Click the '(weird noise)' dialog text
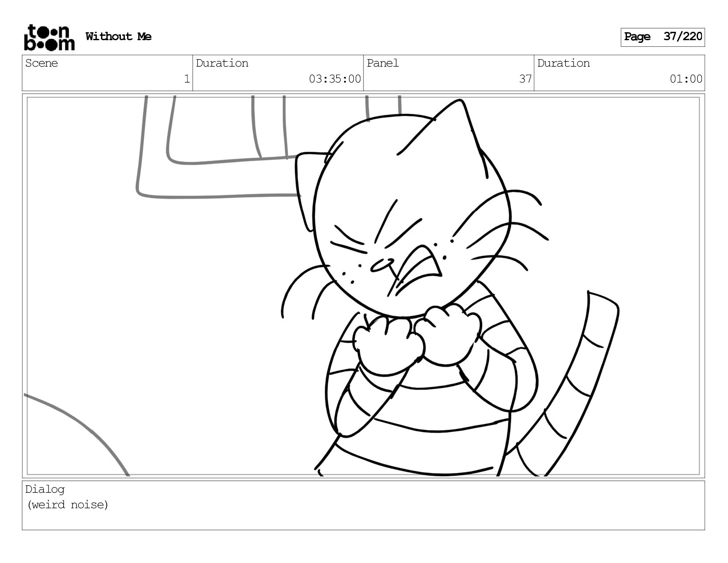The width and height of the screenshot is (728, 563). (68, 505)
